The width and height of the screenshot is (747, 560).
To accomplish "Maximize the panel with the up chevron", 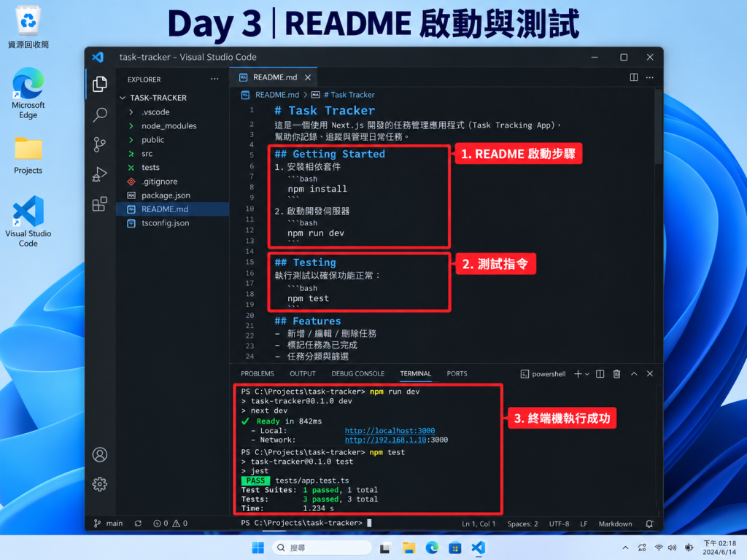I will 634,374.
